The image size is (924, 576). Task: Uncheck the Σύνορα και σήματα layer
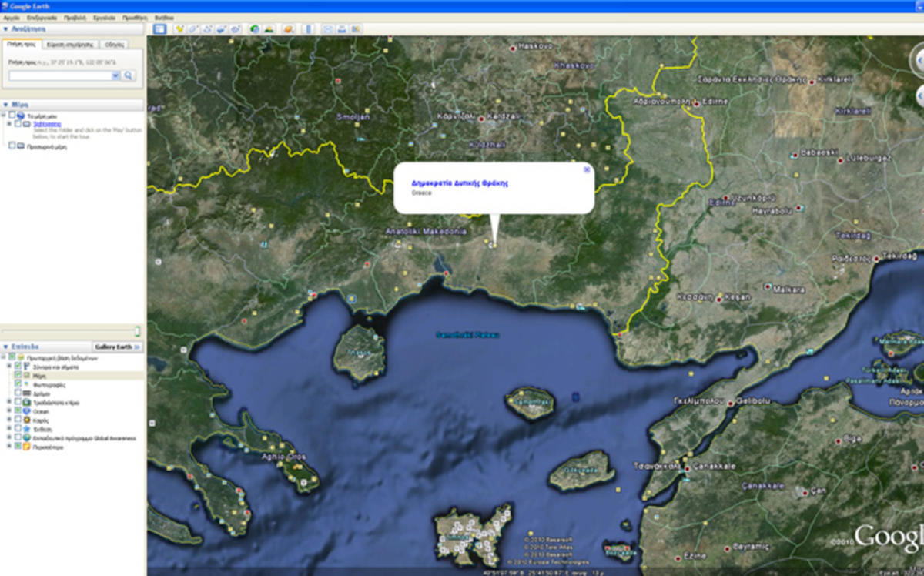18,367
